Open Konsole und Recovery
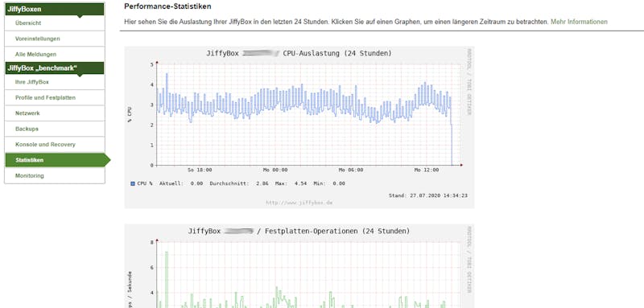This screenshot has height=308, width=644. [55, 145]
